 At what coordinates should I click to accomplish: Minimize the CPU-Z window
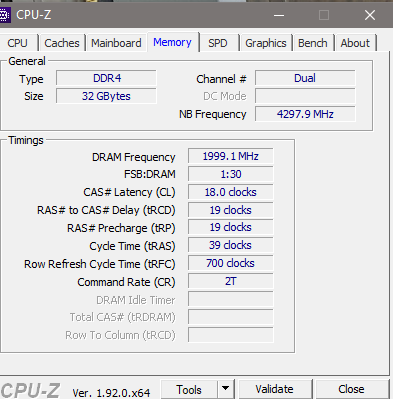pos(279,15)
